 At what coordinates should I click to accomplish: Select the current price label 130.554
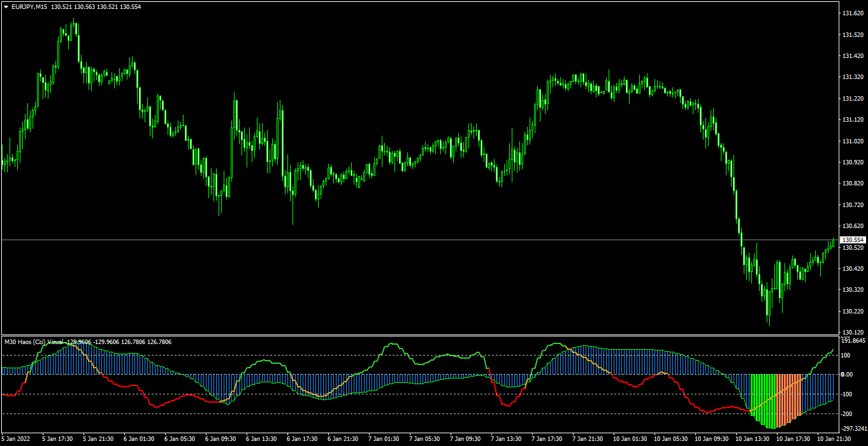853,240
